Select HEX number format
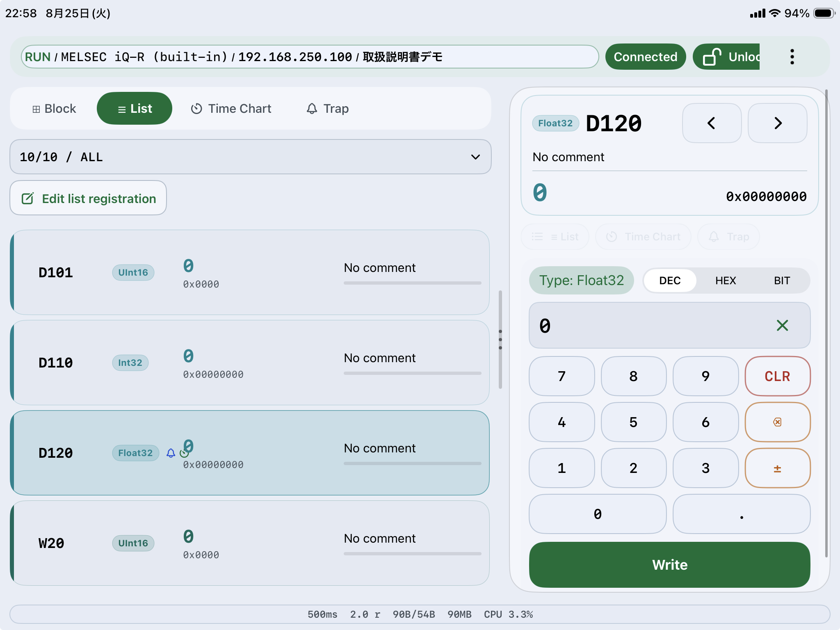 coord(726,281)
